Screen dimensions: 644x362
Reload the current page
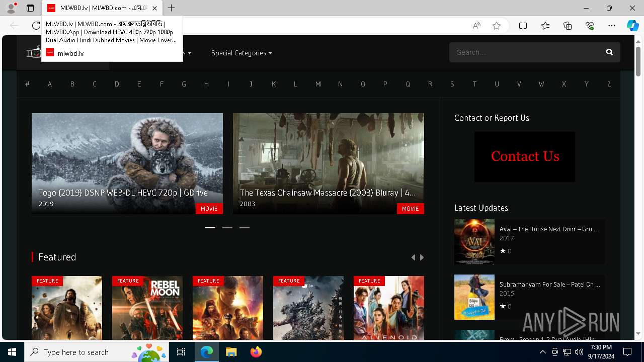[36, 26]
